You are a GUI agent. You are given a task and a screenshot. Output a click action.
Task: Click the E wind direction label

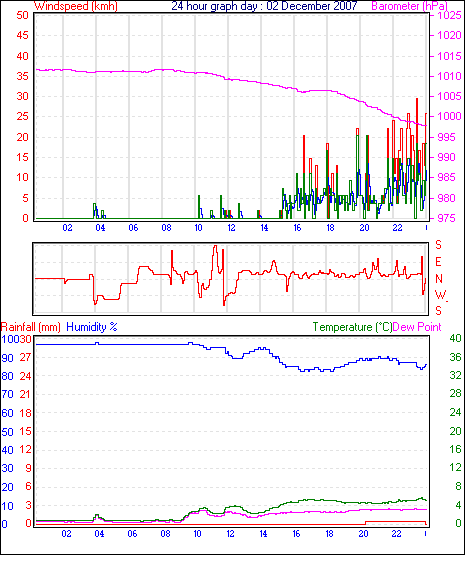click(x=438, y=262)
